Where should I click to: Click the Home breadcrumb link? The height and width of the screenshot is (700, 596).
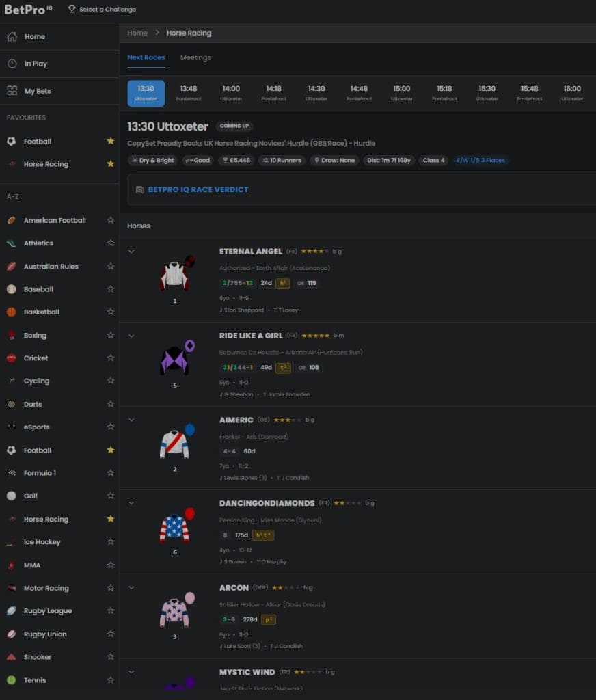137,33
